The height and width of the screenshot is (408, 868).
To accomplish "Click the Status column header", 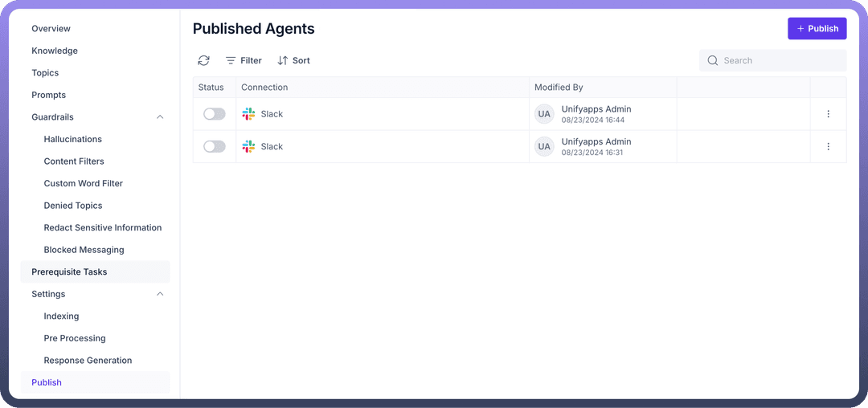I will point(211,87).
